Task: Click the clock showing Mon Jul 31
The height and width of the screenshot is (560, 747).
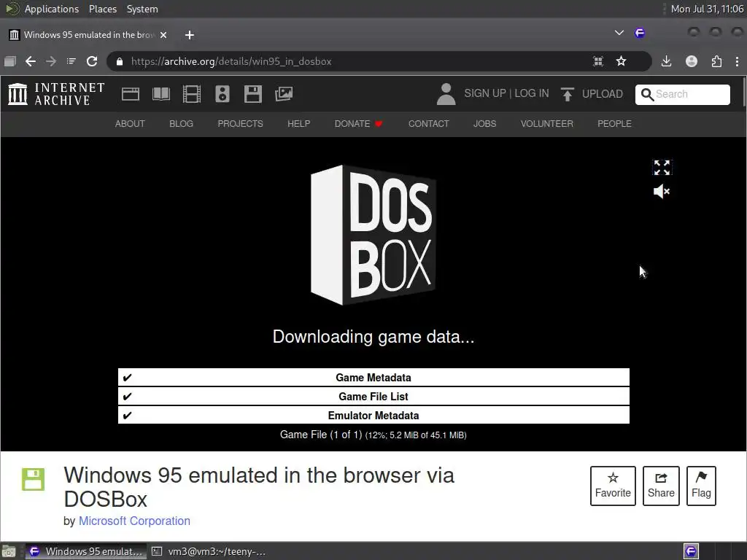Action: point(707,9)
